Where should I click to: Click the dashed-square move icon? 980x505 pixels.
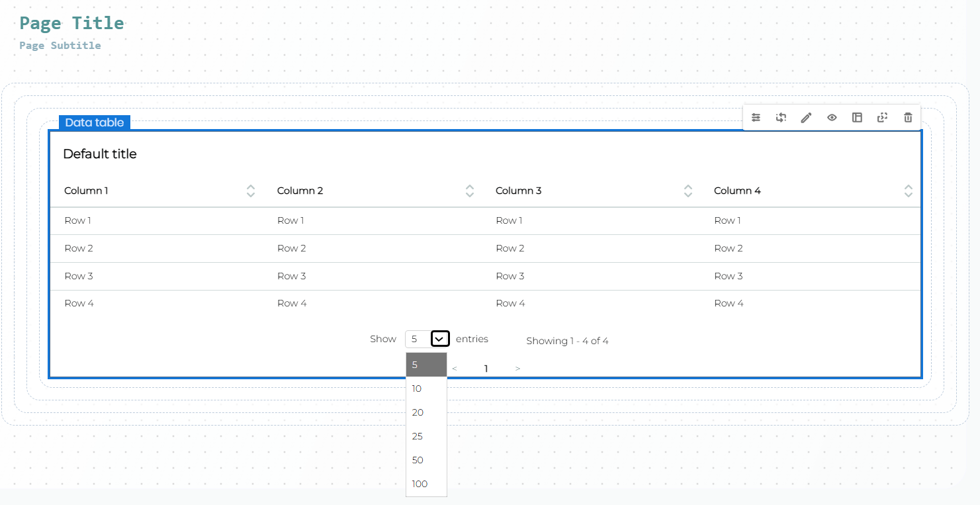[x=882, y=118]
